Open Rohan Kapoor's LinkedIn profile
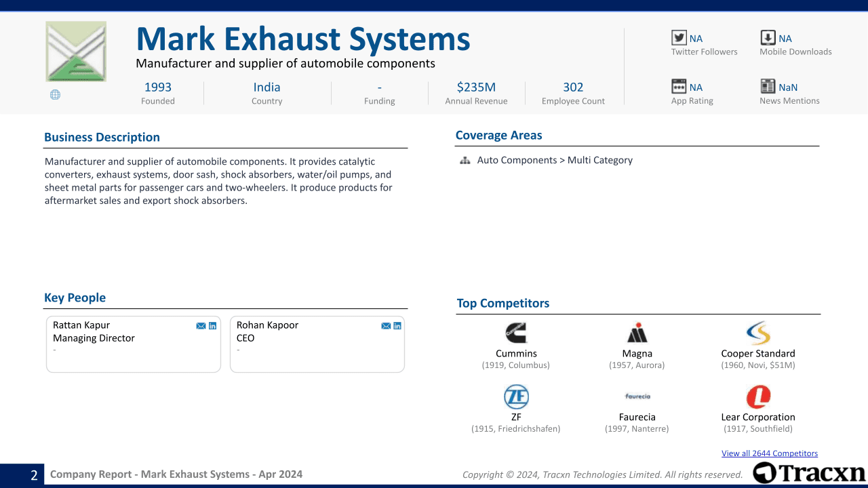The image size is (868, 488). point(397,325)
